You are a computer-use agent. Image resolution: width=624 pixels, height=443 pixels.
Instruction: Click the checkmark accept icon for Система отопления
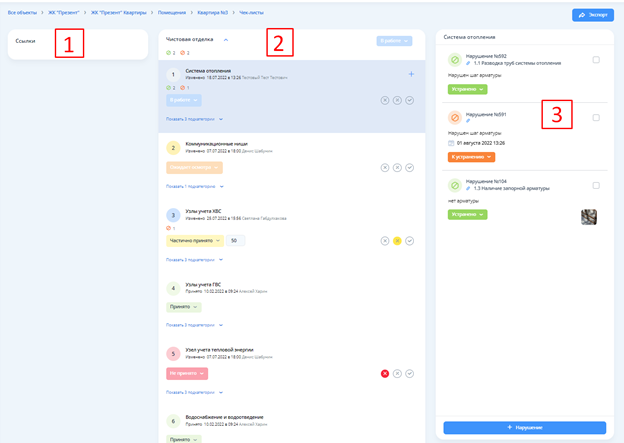coord(410,100)
